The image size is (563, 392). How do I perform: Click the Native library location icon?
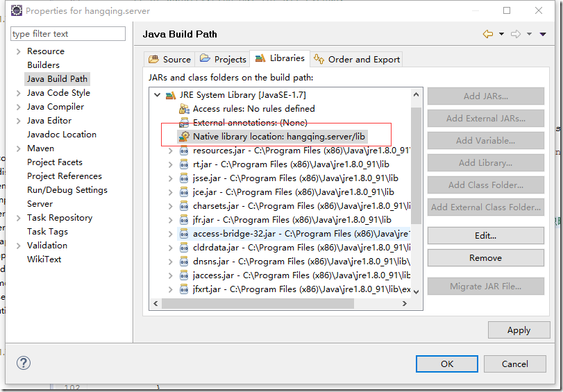pyautogui.click(x=184, y=137)
